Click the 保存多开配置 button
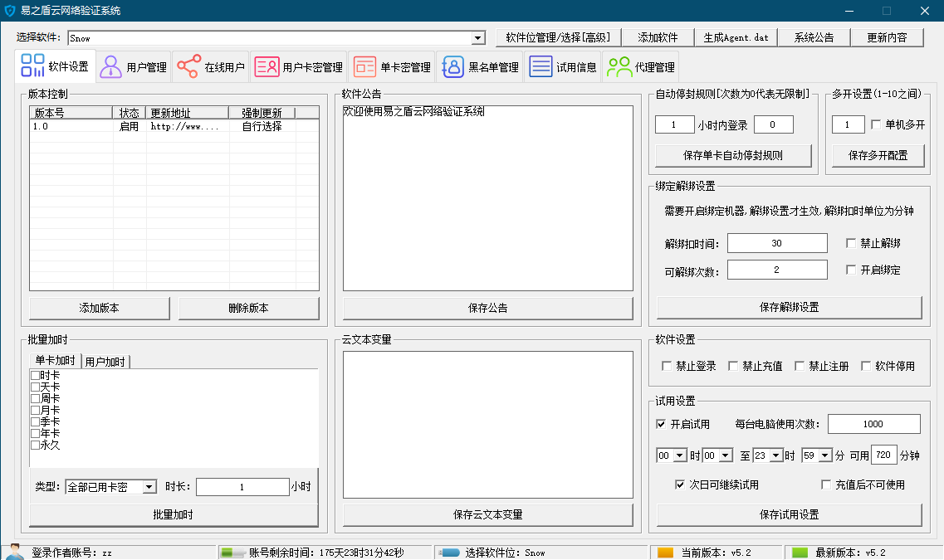Viewport: 944px width, 560px height. point(878,155)
